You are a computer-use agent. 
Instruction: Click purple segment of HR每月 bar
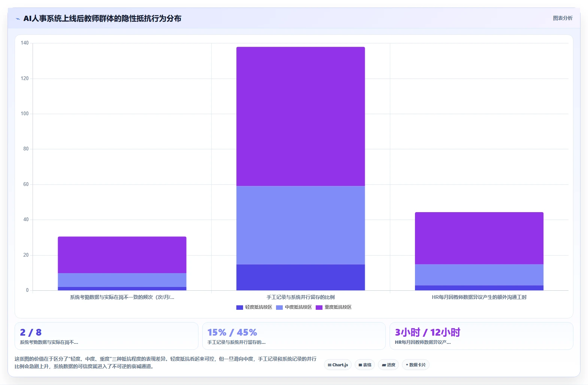tap(479, 238)
